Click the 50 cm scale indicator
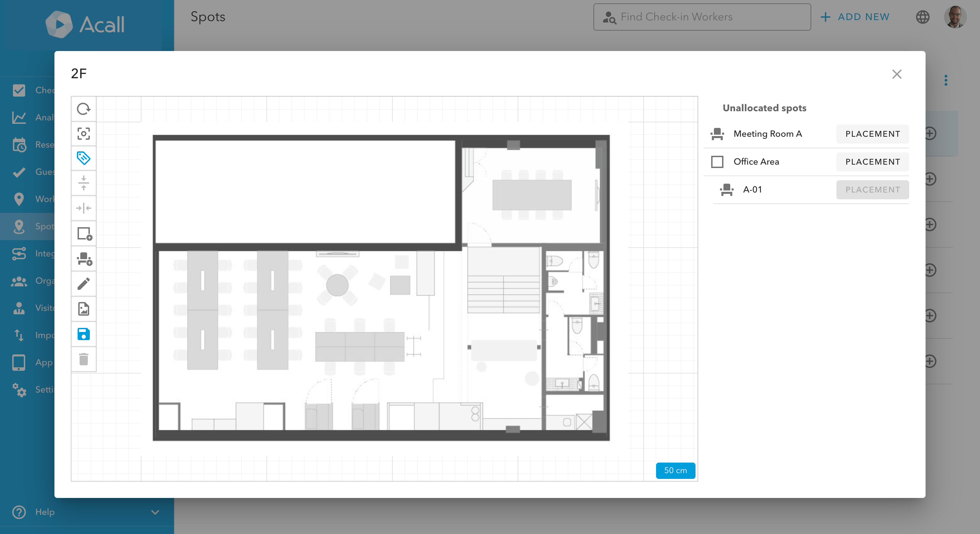Viewport: 980px width, 534px height. 675,470
